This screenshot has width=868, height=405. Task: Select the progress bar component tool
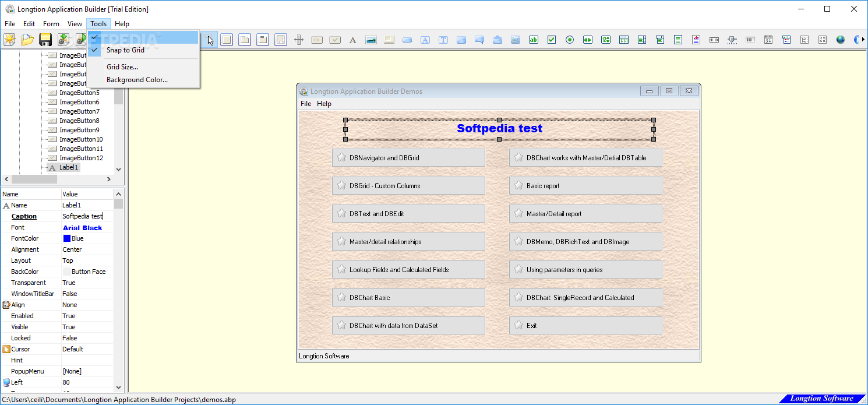(x=750, y=40)
